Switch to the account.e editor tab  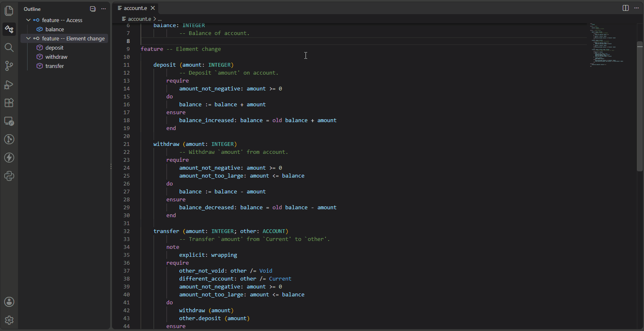[136, 8]
